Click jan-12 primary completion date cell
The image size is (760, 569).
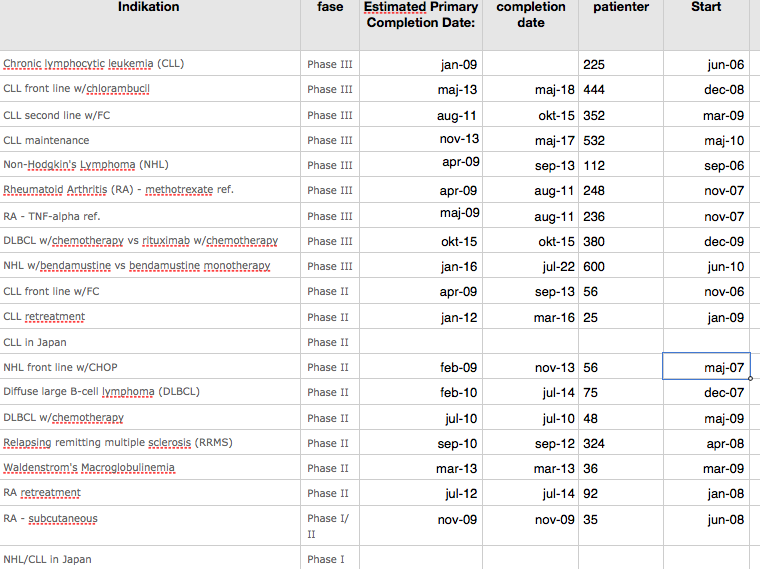point(421,317)
